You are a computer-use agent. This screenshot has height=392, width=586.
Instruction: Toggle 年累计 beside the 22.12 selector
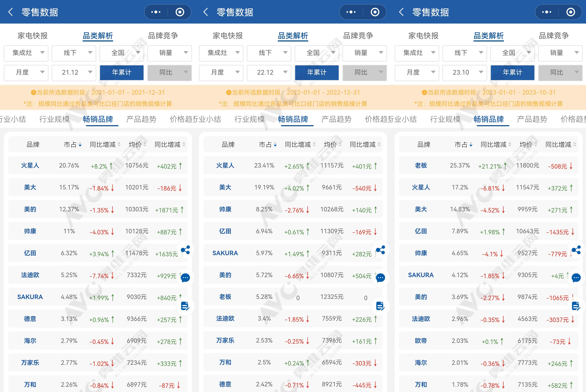coord(317,72)
